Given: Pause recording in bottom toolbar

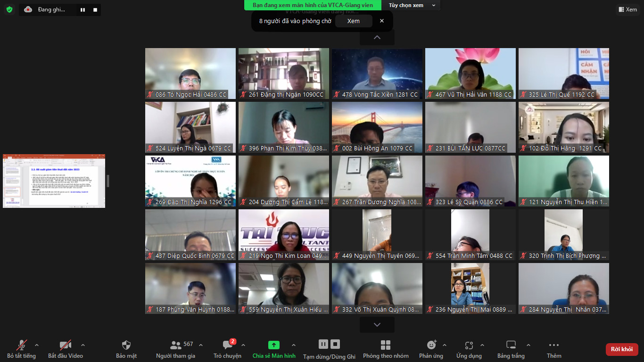Looking at the screenshot, I should tap(323, 344).
